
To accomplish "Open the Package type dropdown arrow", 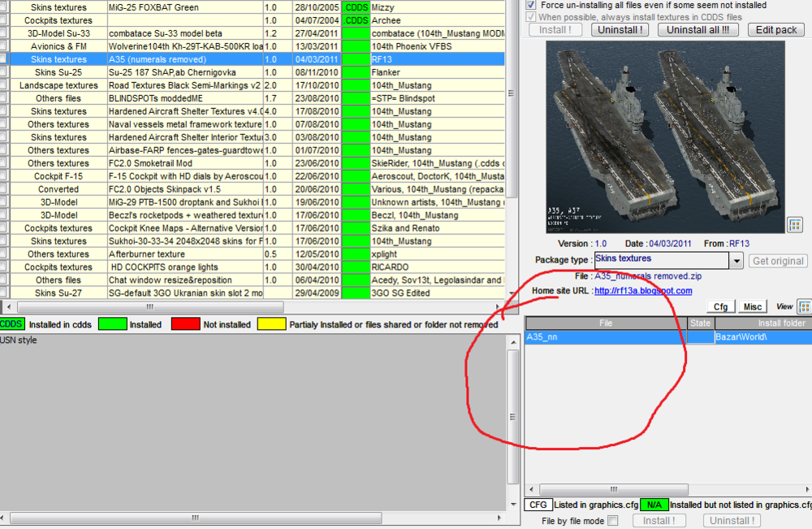I will [736, 261].
